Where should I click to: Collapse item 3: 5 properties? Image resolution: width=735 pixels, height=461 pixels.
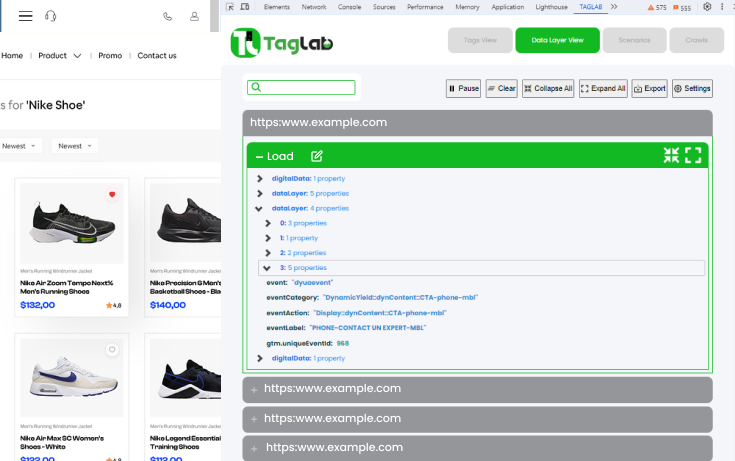pos(267,268)
